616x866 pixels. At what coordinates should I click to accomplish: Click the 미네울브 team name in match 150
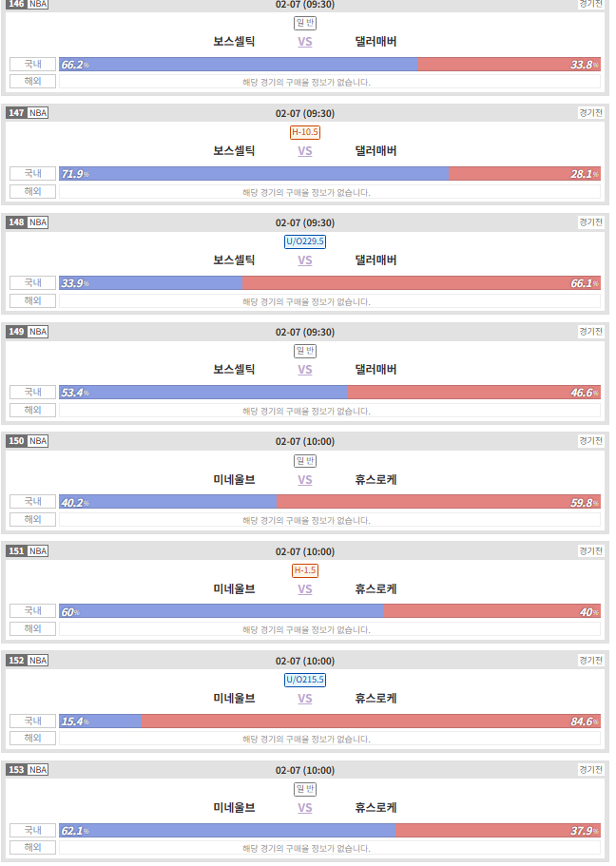(x=234, y=479)
